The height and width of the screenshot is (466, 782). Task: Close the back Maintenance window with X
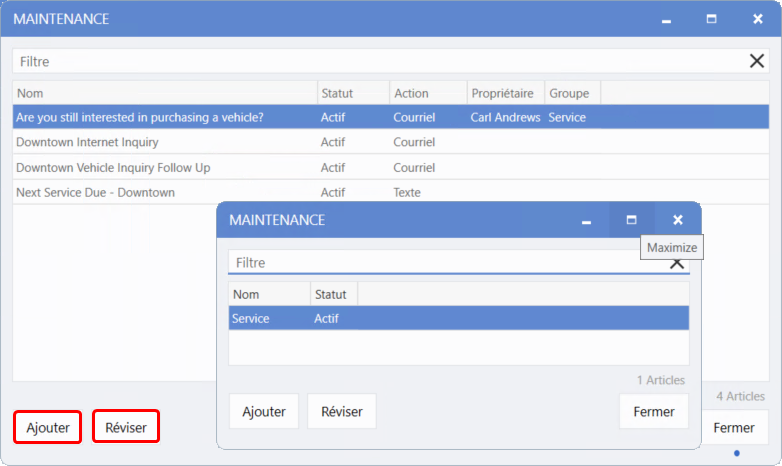(757, 19)
